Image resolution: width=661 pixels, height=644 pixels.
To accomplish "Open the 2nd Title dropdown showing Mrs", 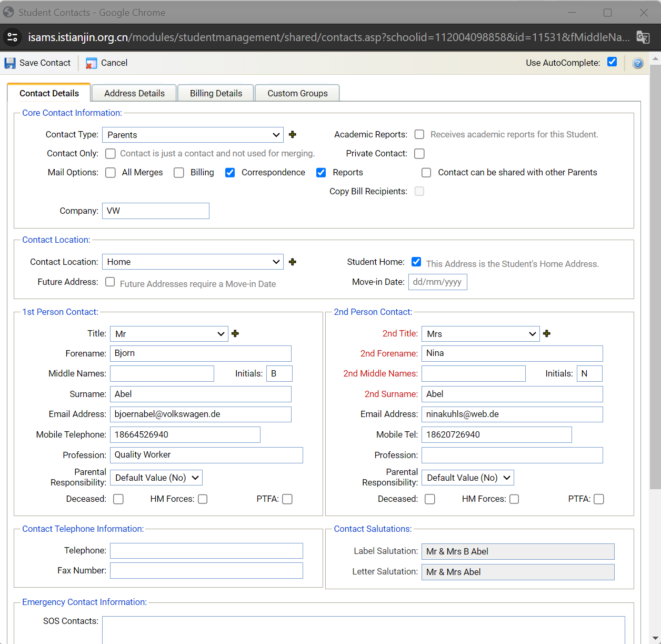I will point(480,334).
